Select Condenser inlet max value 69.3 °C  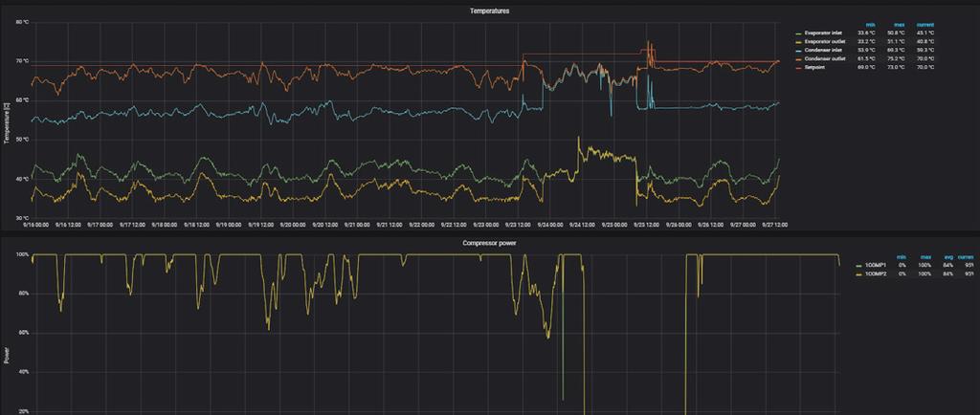895,50
